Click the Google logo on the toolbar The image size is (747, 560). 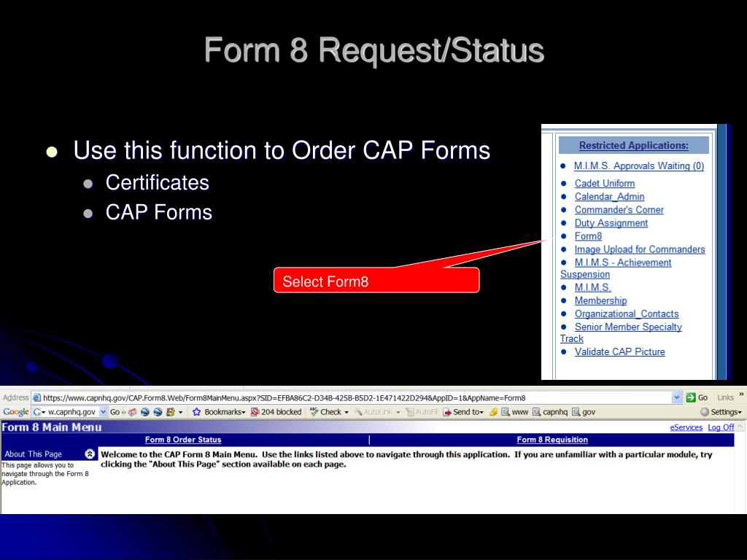click(16, 412)
